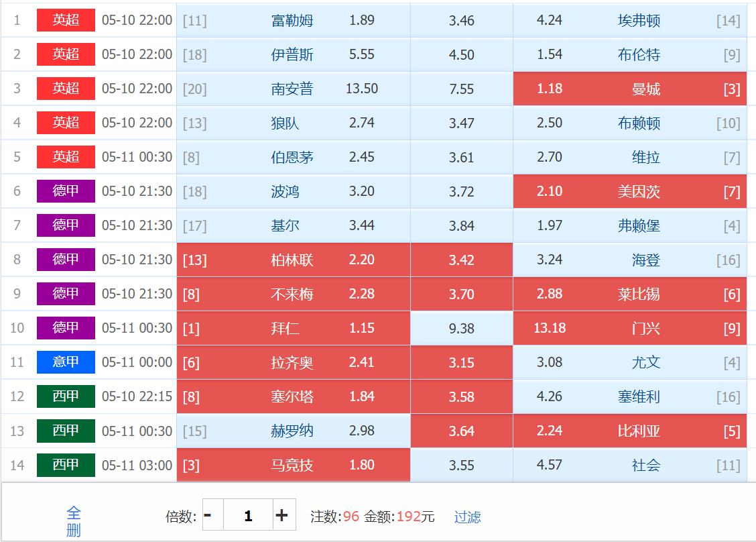Deselect 马竞技 home win odds 1.80
Viewport: 756px width, 542px height.
tap(293, 466)
